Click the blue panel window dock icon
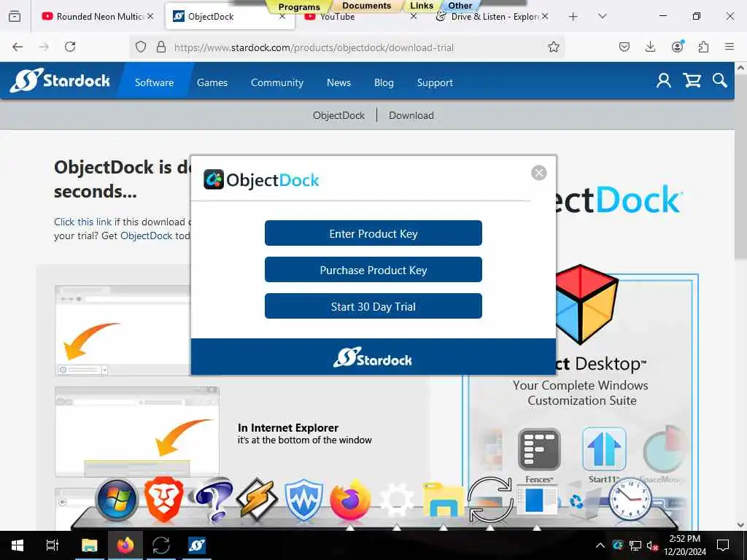The width and height of the screenshot is (747, 560). tap(537, 500)
